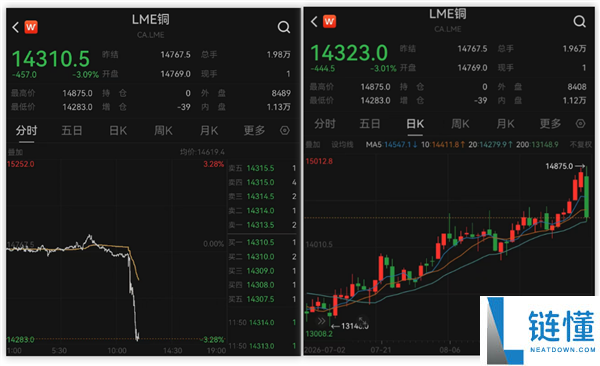The height and width of the screenshot is (366, 600).
Task: Tap the 卖四 14315.0 order row
Action: tap(262, 182)
